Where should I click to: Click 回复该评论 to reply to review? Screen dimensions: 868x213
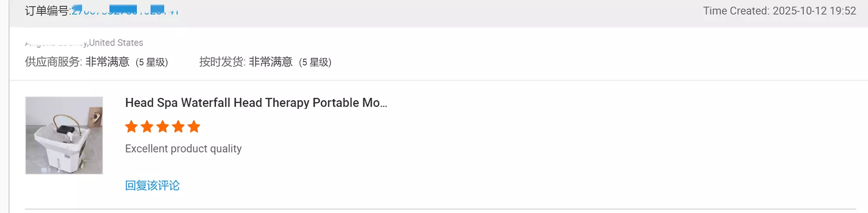click(x=152, y=186)
